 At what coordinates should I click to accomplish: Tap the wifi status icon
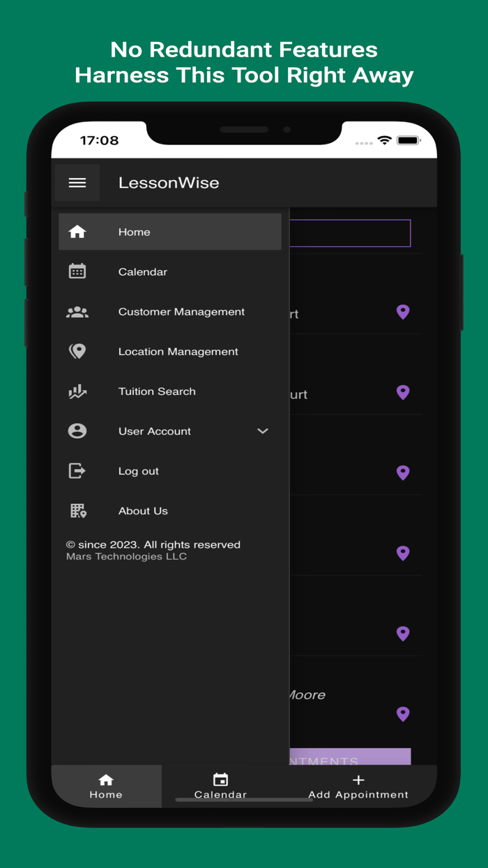pos(384,140)
